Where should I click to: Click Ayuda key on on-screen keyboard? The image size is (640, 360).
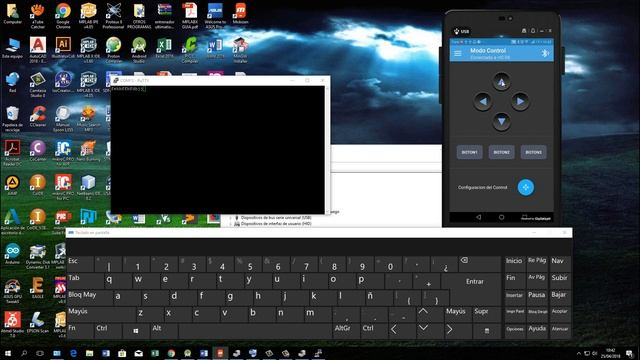(x=537, y=330)
